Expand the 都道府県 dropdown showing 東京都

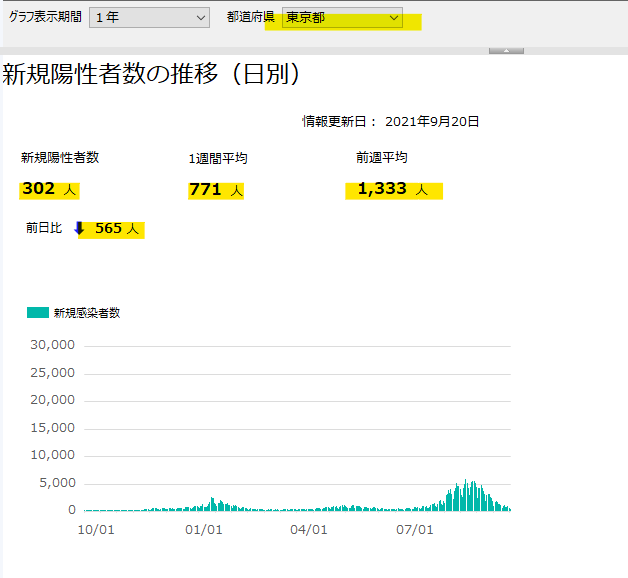coord(342,18)
